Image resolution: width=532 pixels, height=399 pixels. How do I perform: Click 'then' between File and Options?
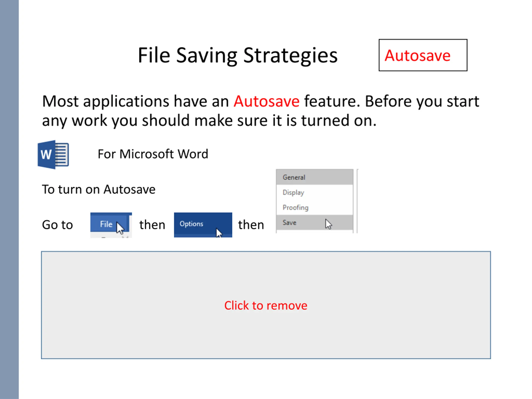click(152, 225)
